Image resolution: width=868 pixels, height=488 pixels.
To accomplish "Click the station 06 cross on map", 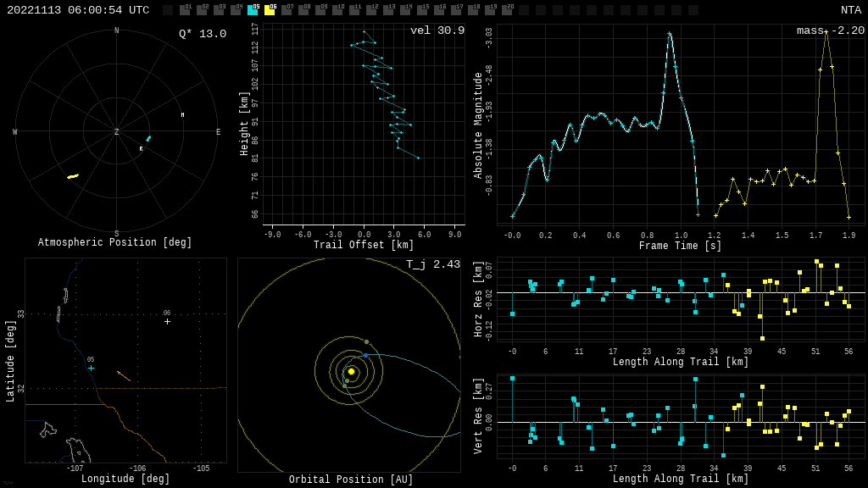I will 167,321.
